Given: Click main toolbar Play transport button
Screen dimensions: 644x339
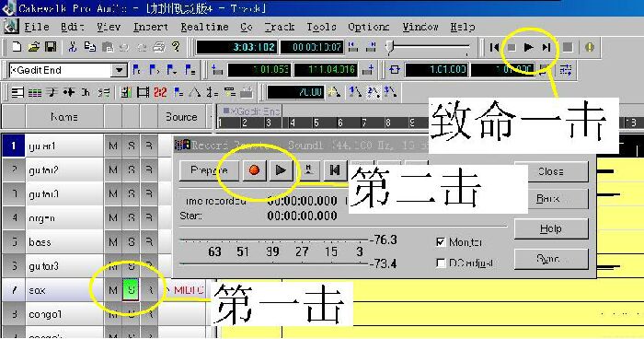Looking at the screenshot, I should click(x=529, y=47).
